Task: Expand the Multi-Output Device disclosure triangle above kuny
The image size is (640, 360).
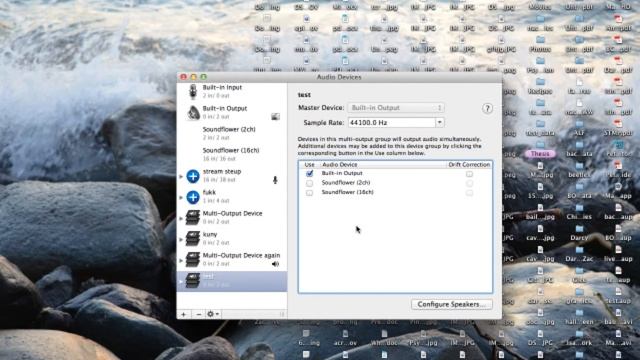Action: 181,218
